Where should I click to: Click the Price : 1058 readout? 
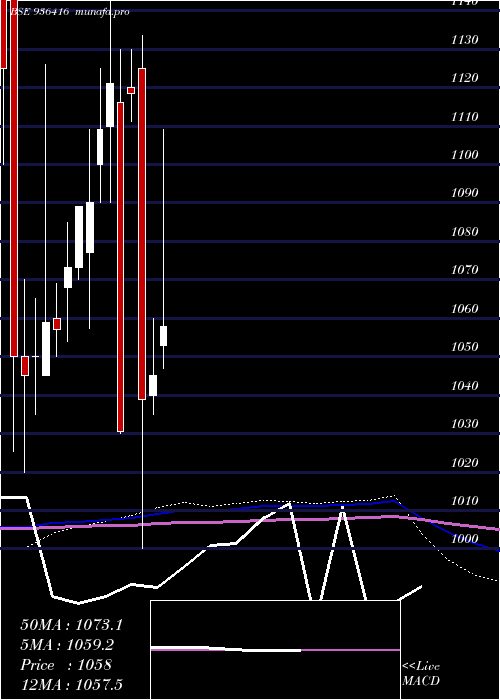tap(66, 665)
